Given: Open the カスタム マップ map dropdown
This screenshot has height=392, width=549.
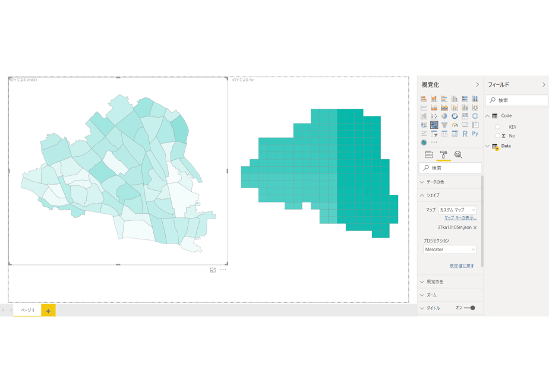Looking at the screenshot, I should [x=457, y=210].
